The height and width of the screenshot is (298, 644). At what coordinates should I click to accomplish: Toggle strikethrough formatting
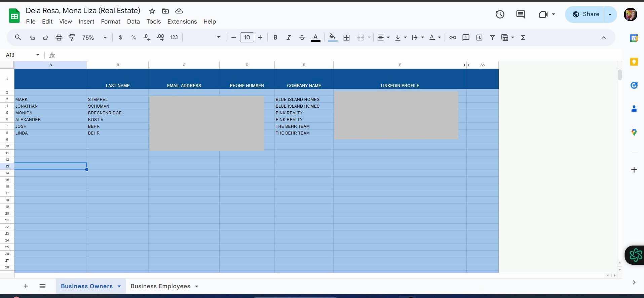302,38
